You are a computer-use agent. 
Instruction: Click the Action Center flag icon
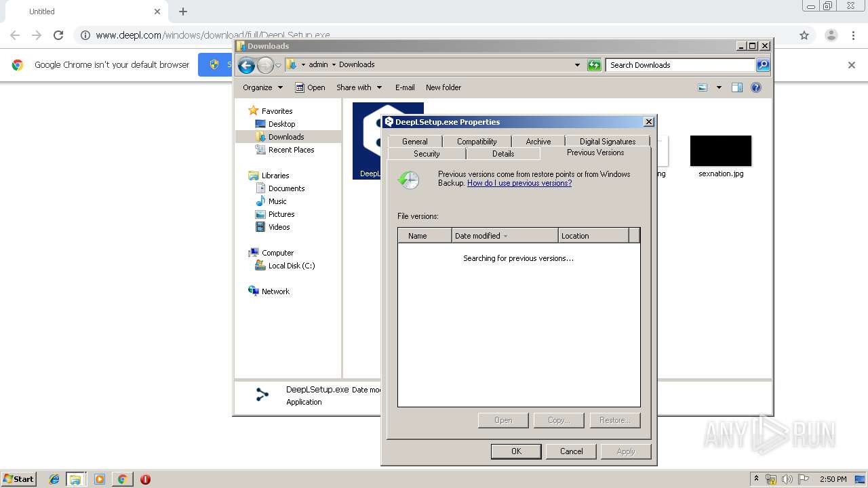(x=804, y=479)
